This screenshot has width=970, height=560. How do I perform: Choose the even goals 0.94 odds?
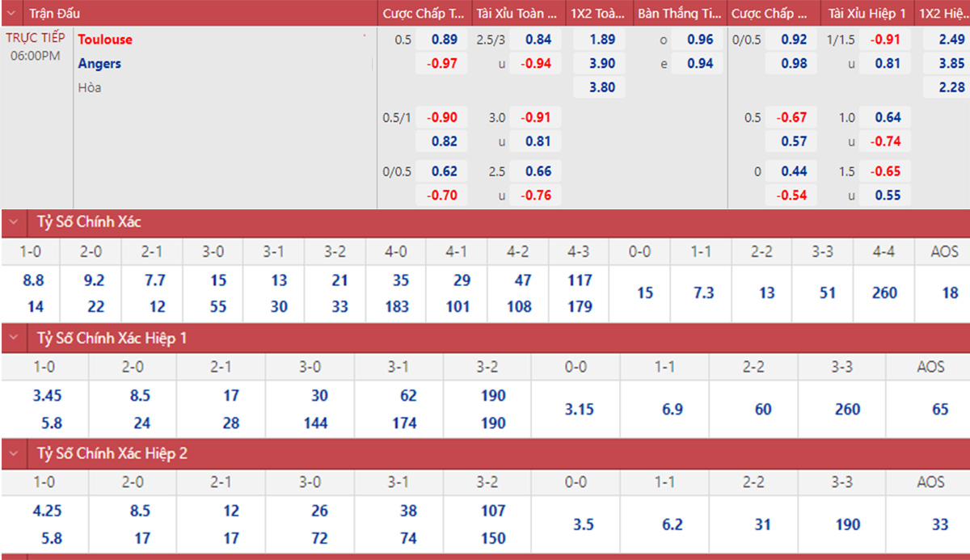700,64
